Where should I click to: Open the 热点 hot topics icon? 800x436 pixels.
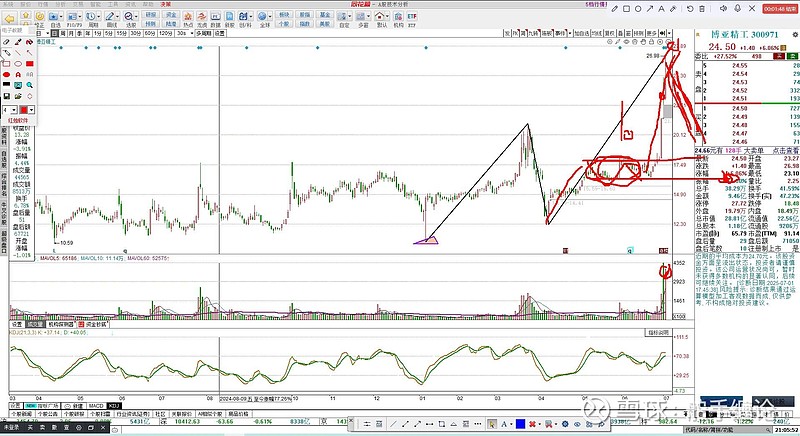click(x=188, y=16)
